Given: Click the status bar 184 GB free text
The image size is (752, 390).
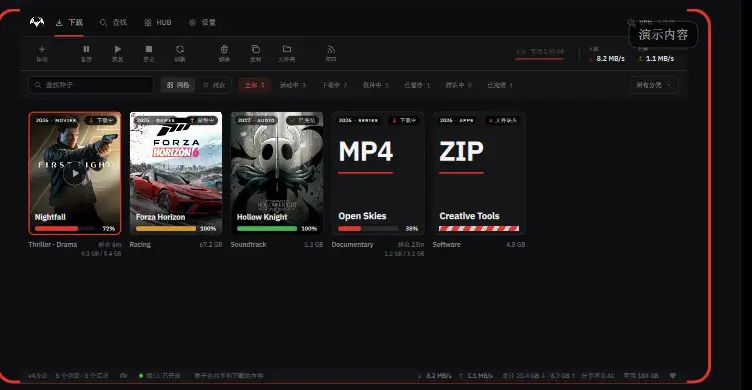Looking at the screenshot, I should click(641, 376).
